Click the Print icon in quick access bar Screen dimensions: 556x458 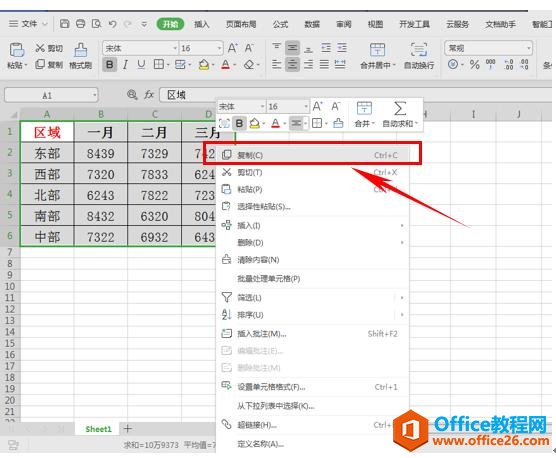80,24
